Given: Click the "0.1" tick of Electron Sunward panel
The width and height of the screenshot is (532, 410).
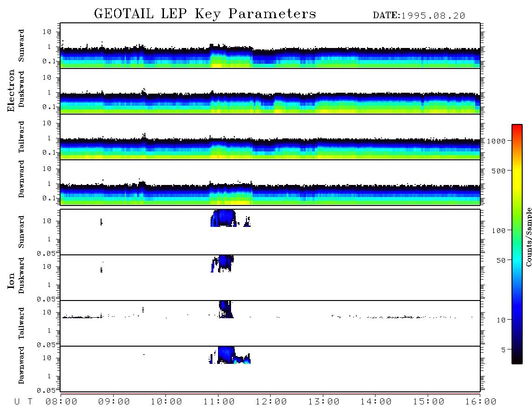Looking at the screenshot, I should pos(49,61).
